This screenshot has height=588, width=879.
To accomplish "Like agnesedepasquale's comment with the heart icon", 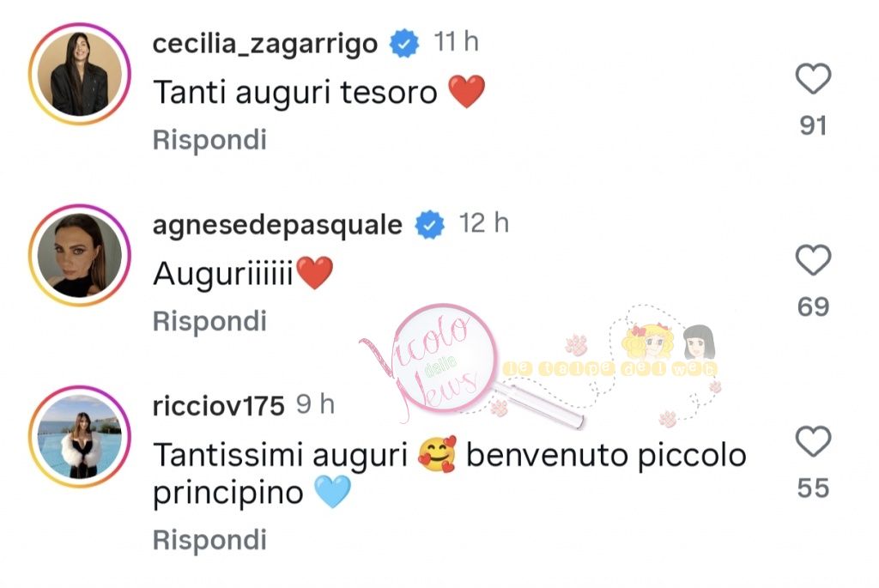I will click(x=813, y=259).
